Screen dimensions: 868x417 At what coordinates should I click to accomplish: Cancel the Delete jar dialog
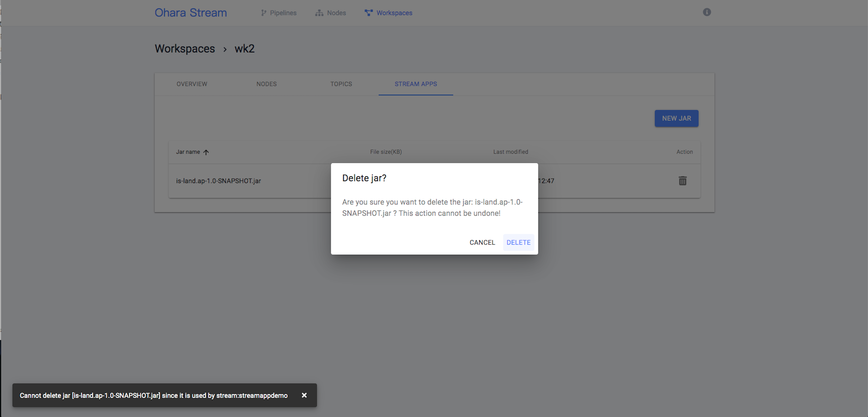[482, 242]
